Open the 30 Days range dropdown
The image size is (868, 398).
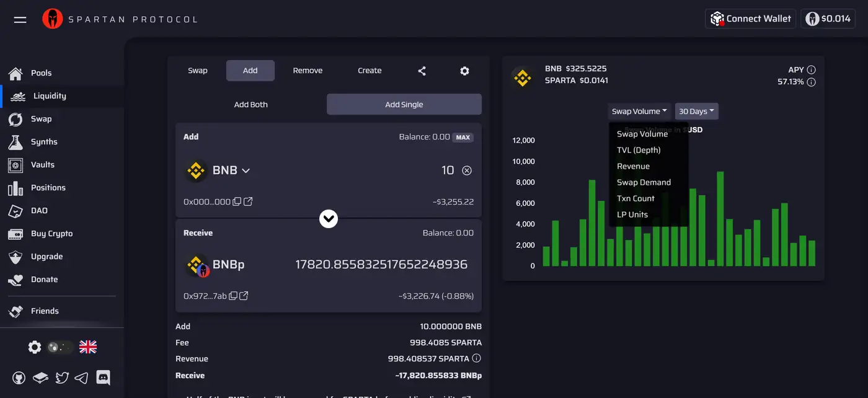point(696,112)
